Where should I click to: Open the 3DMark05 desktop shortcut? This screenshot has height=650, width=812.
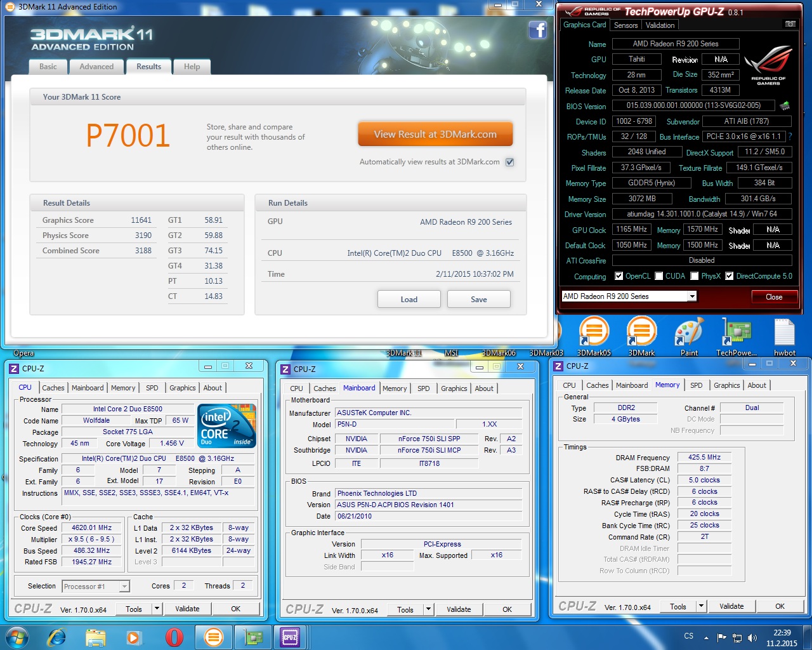[594, 336]
